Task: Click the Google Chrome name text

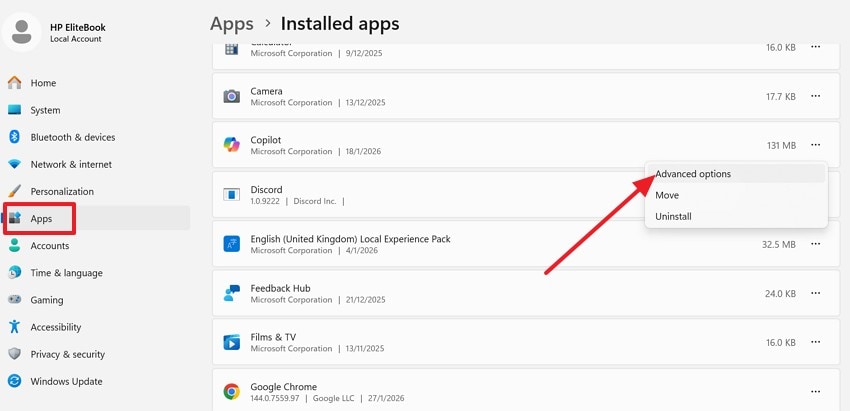Action: (x=284, y=387)
